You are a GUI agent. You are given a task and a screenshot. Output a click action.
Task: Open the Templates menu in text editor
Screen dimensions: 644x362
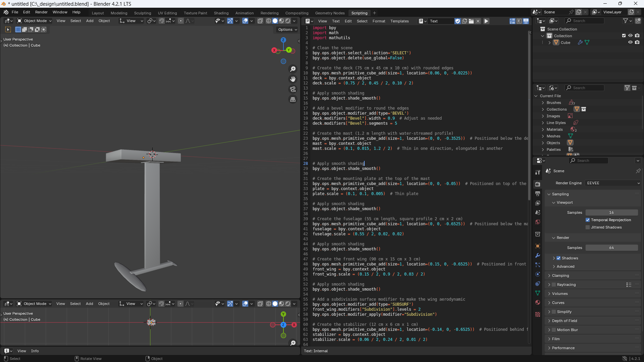point(399,21)
